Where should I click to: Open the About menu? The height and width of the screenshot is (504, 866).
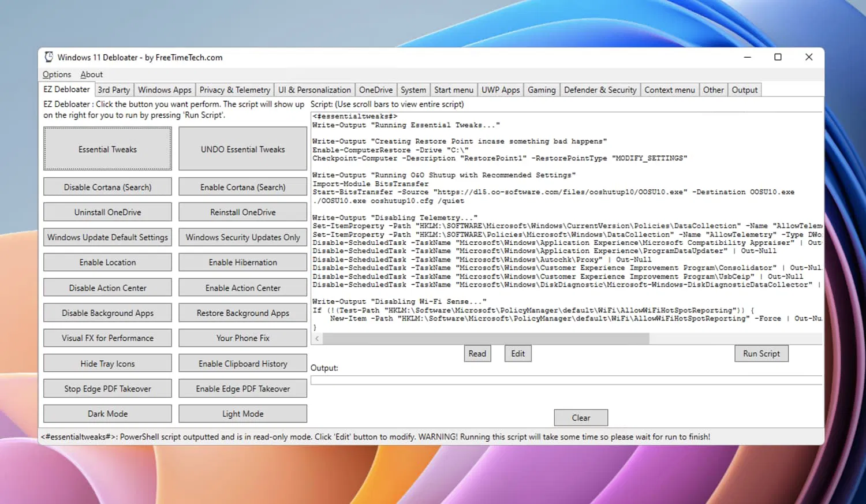point(92,74)
